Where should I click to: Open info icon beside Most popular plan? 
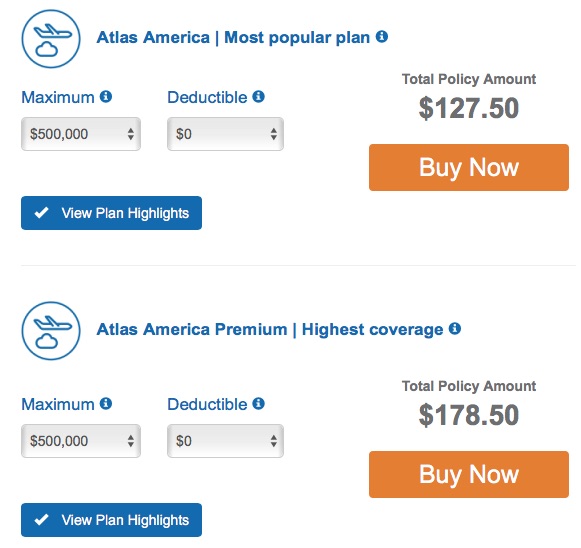click(382, 36)
